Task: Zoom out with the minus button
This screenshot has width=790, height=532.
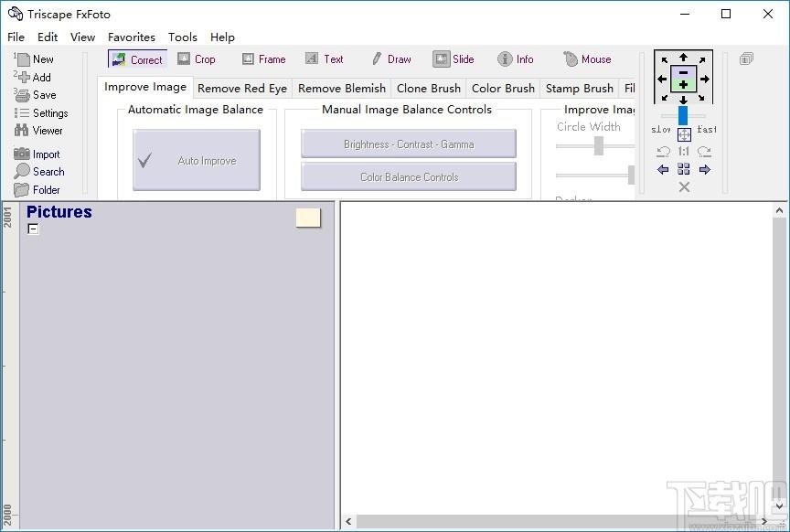Action: (x=683, y=72)
